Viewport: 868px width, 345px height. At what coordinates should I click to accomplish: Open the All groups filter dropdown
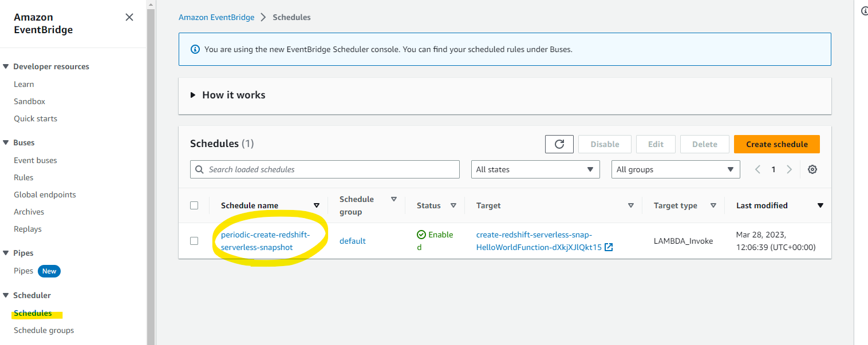click(x=676, y=169)
